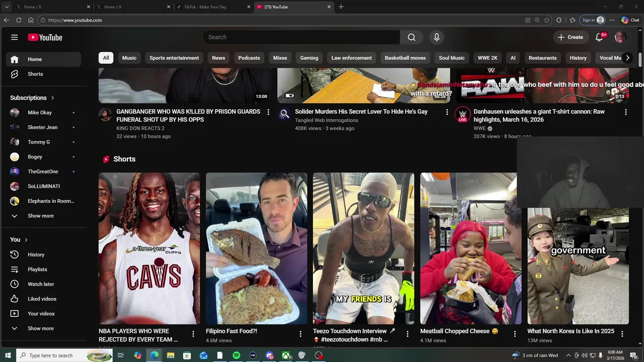Click the Create button
The height and width of the screenshot is (362, 644).
pyautogui.click(x=571, y=37)
